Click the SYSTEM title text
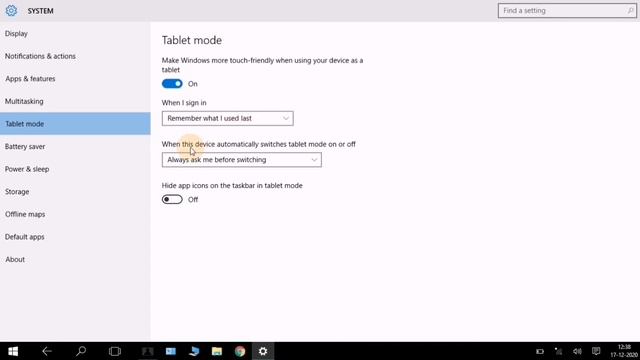Image resolution: width=640 pixels, height=360 pixels. [x=40, y=11]
